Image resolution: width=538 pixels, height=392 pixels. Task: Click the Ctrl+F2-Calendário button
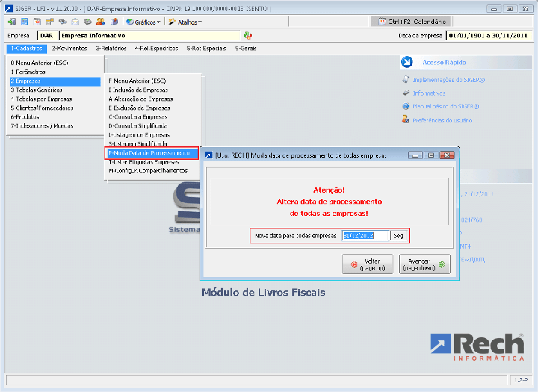click(x=411, y=22)
